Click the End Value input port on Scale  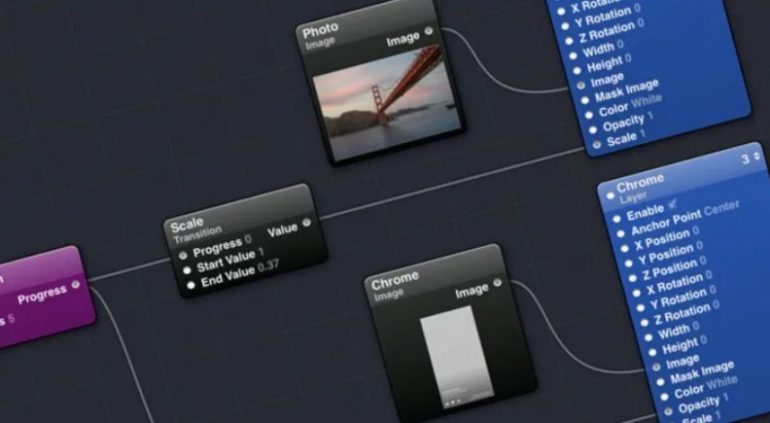point(191,285)
